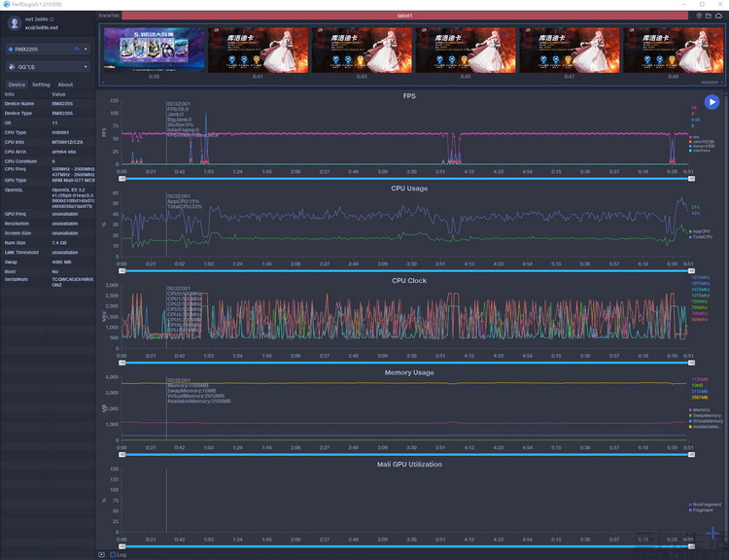Toggle the Fragment GPU legend entry

(701, 509)
